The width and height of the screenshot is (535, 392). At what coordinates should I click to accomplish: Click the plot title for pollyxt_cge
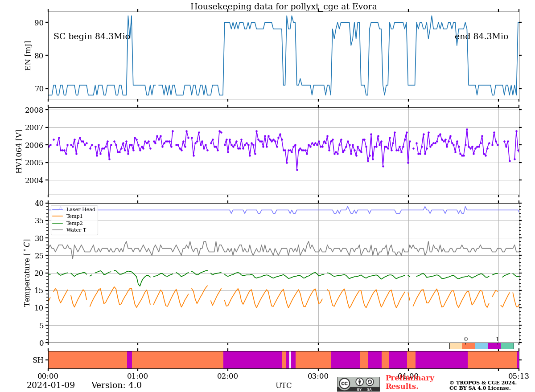point(284,7)
